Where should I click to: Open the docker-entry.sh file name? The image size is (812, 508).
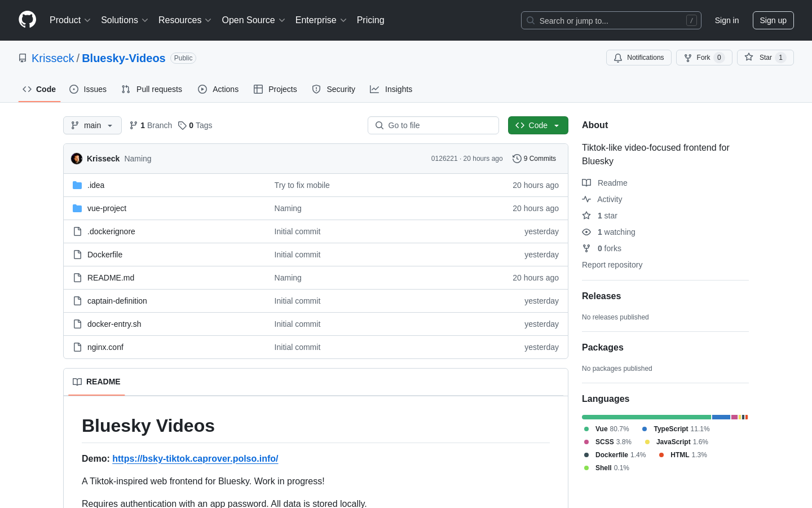pyautogui.click(x=114, y=324)
